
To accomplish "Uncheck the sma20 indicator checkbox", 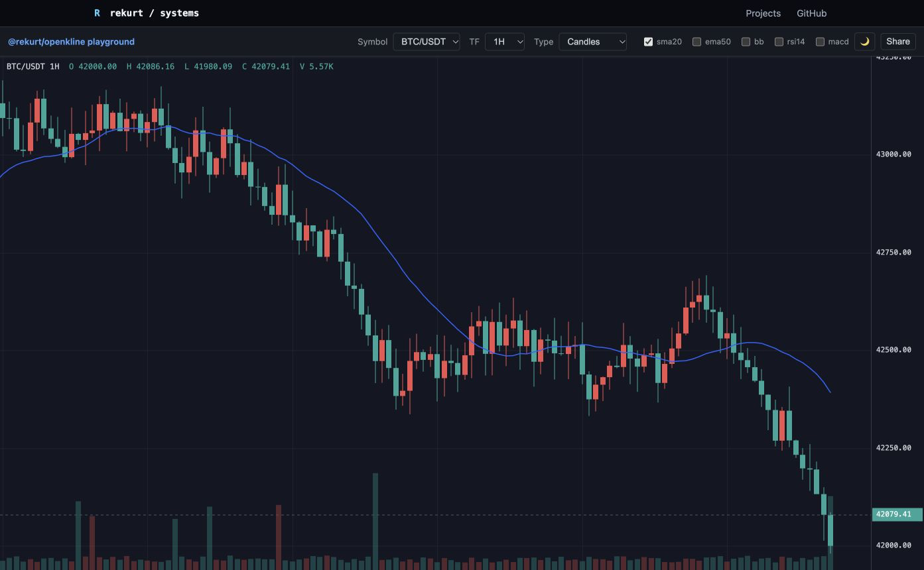I will coord(648,42).
